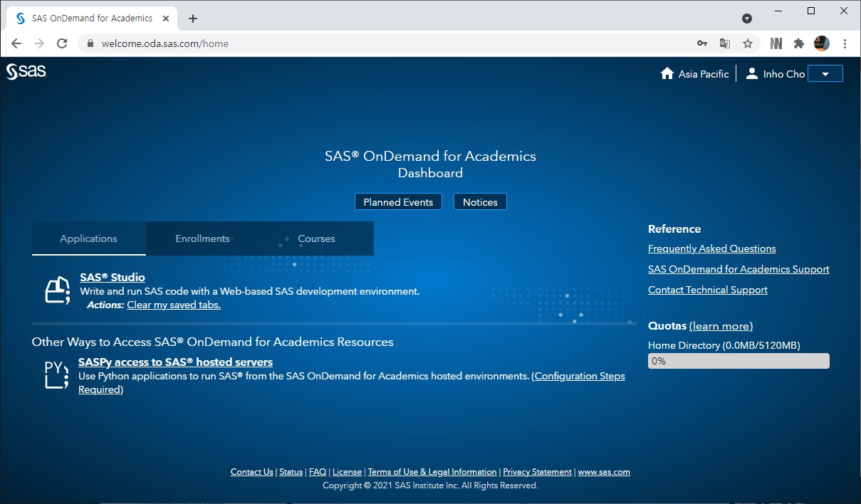This screenshot has height=504, width=861.
Task: Click the Reference section heading
Action: [674, 229]
